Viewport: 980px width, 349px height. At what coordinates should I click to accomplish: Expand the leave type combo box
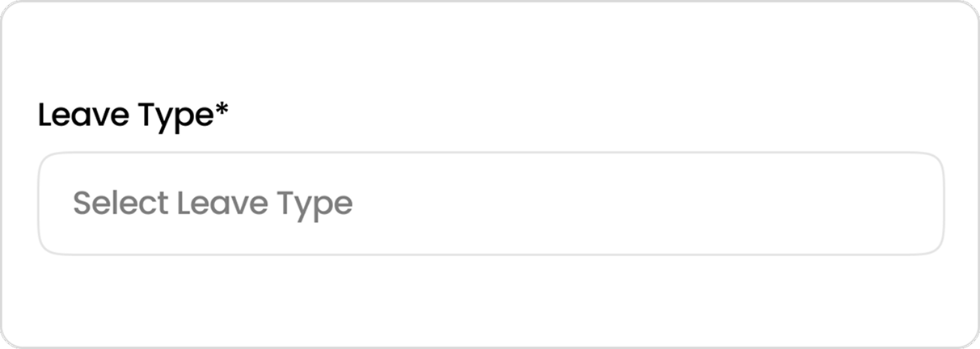coord(491,204)
